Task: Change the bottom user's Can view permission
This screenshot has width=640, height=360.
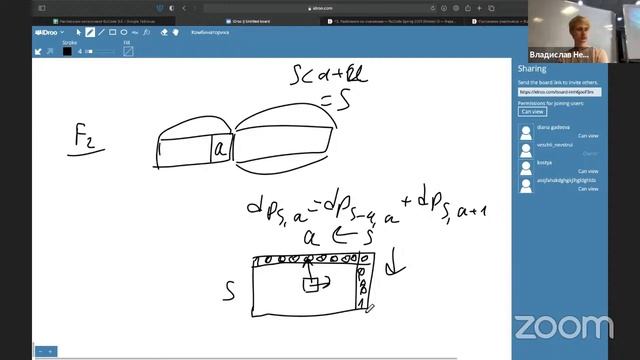Action: (588, 189)
